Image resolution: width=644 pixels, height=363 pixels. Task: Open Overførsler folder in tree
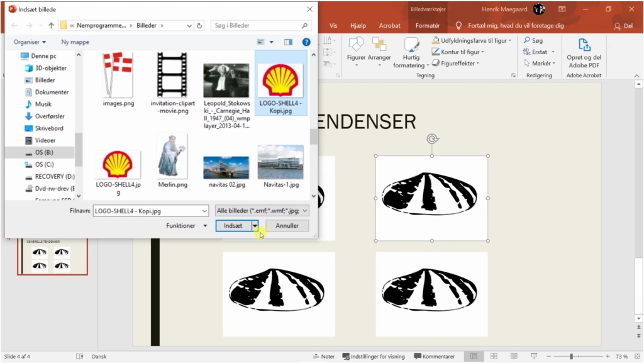pos(45,116)
